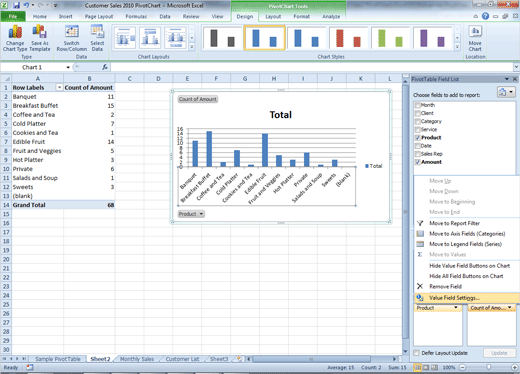Click the insert function fx icon
This screenshot has width=520, height=374.
pyautogui.click(x=105, y=67)
